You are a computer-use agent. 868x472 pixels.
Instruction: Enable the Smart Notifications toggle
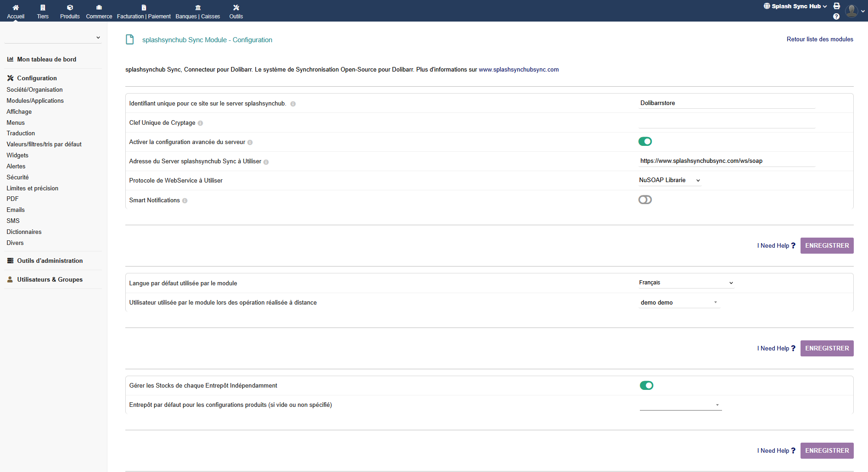coord(645,200)
